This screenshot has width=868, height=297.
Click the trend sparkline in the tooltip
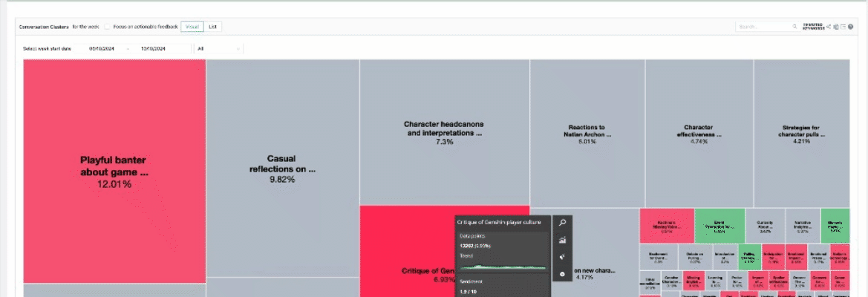(x=503, y=265)
